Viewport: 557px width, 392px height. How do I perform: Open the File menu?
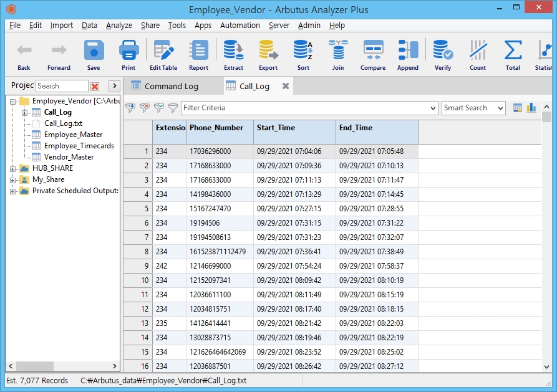coord(15,26)
